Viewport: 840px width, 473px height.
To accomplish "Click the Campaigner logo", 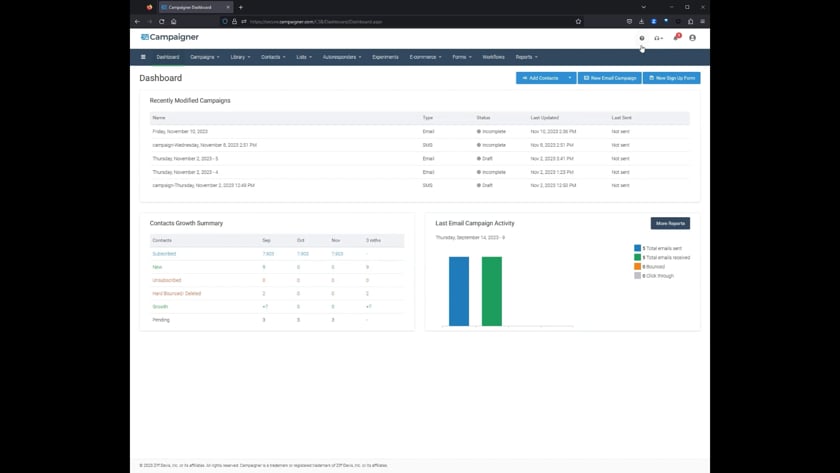I will click(170, 37).
